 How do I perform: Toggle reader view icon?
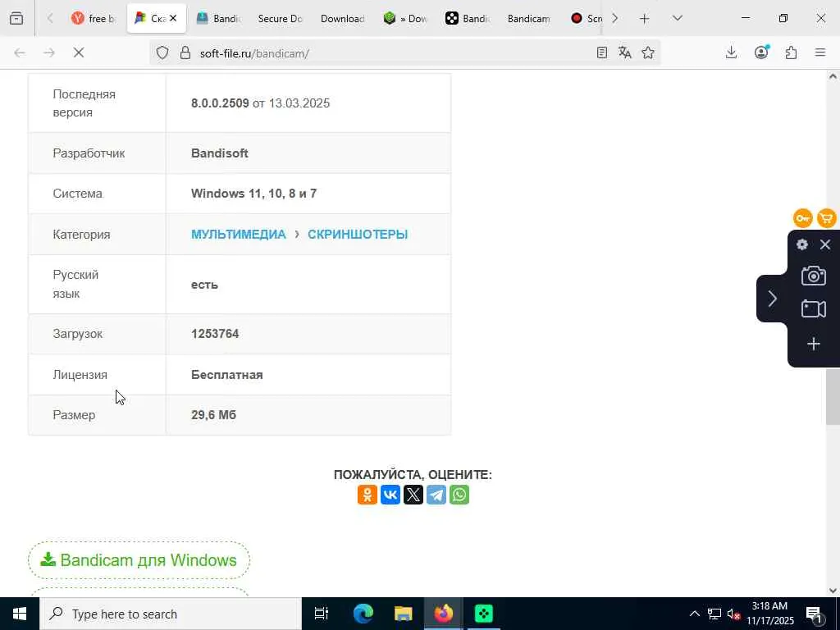[x=601, y=52]
